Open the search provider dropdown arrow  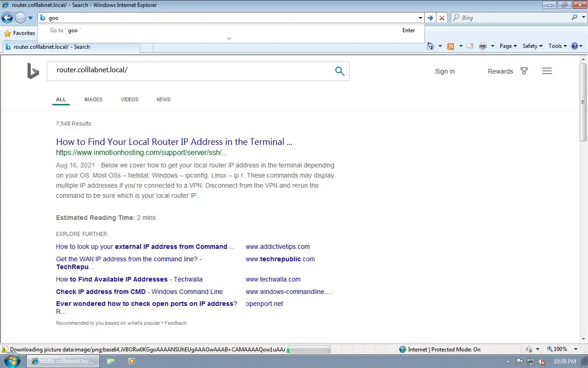pos(583,18)
